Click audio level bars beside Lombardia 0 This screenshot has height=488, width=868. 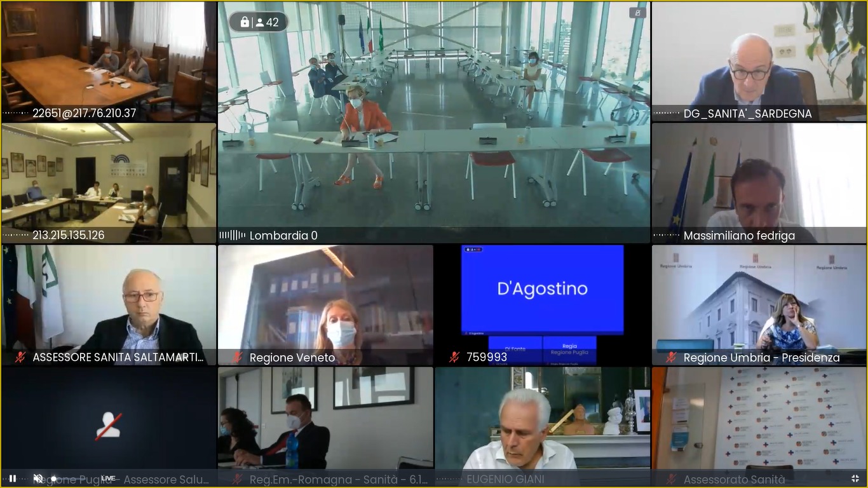(232, 235)
